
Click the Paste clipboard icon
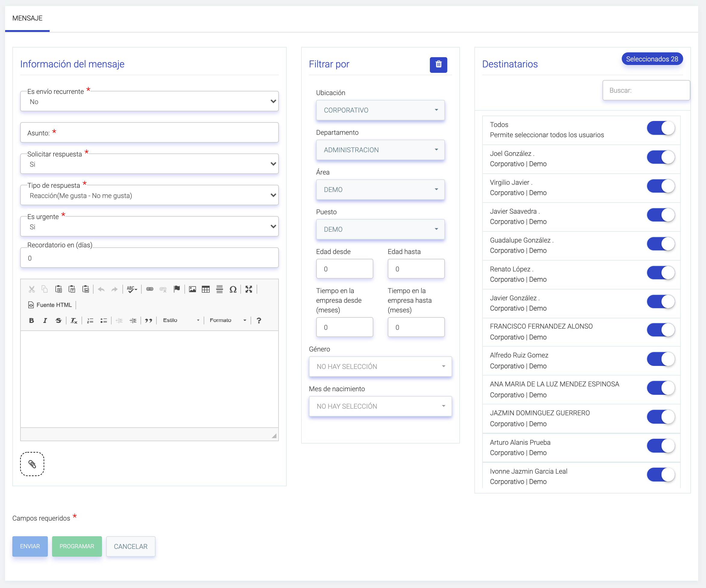click(58, 289)
